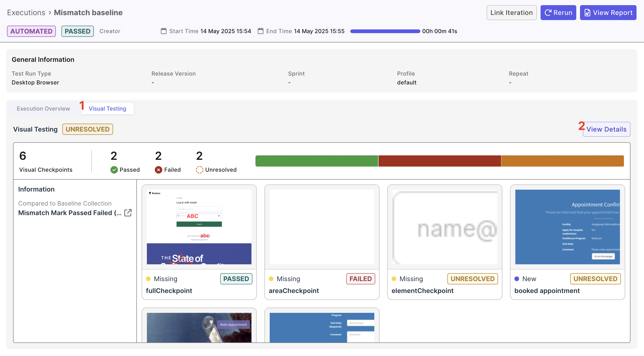This screenshot has width=644, height=356.
Task: Click the PASSED badge on fullCheckpoint card
Action: tap(236, 279)
